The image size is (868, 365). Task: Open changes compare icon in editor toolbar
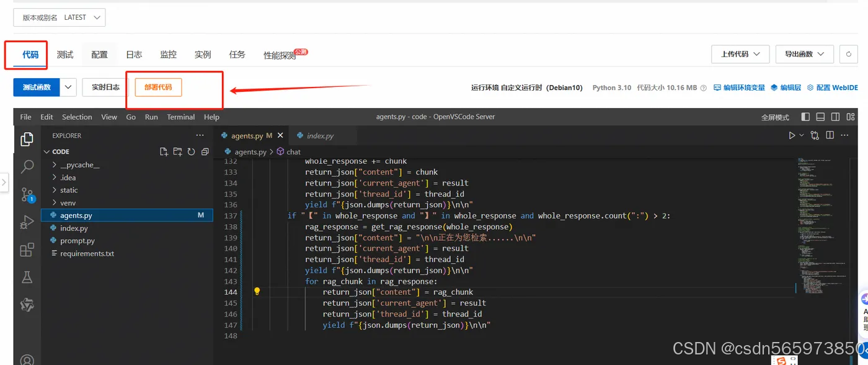[x=815, y=135]
